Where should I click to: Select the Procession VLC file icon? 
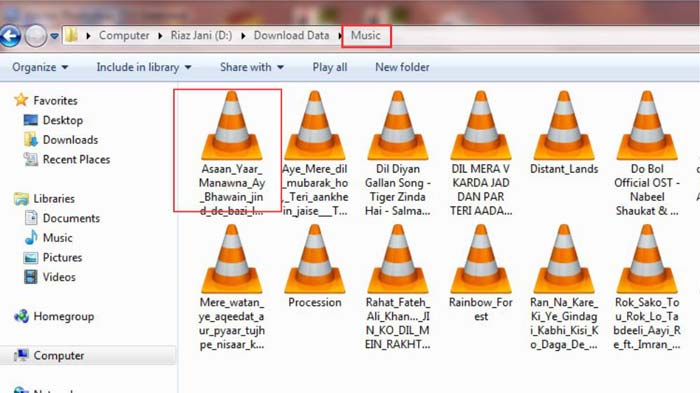click(x=315, y=259)
